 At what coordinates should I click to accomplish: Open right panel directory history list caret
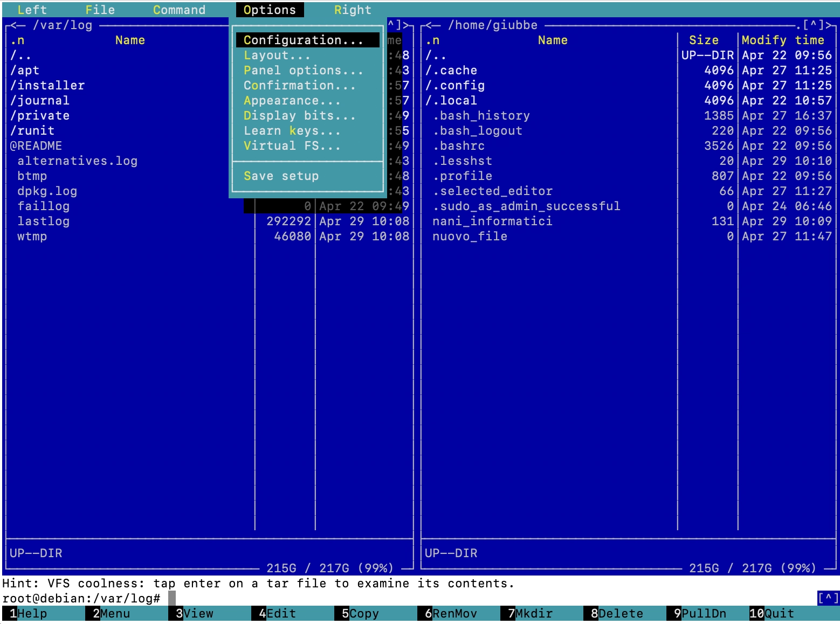813,25
